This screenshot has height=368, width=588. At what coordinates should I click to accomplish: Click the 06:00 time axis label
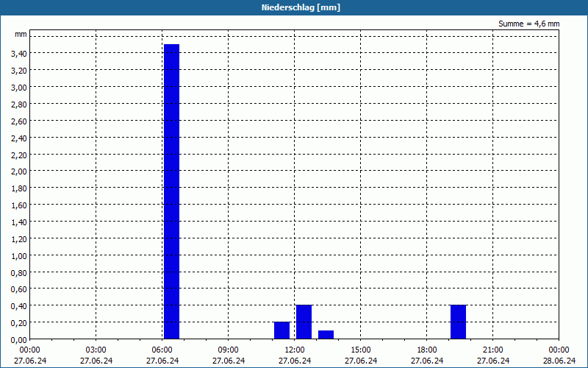(x=162, y=350)
